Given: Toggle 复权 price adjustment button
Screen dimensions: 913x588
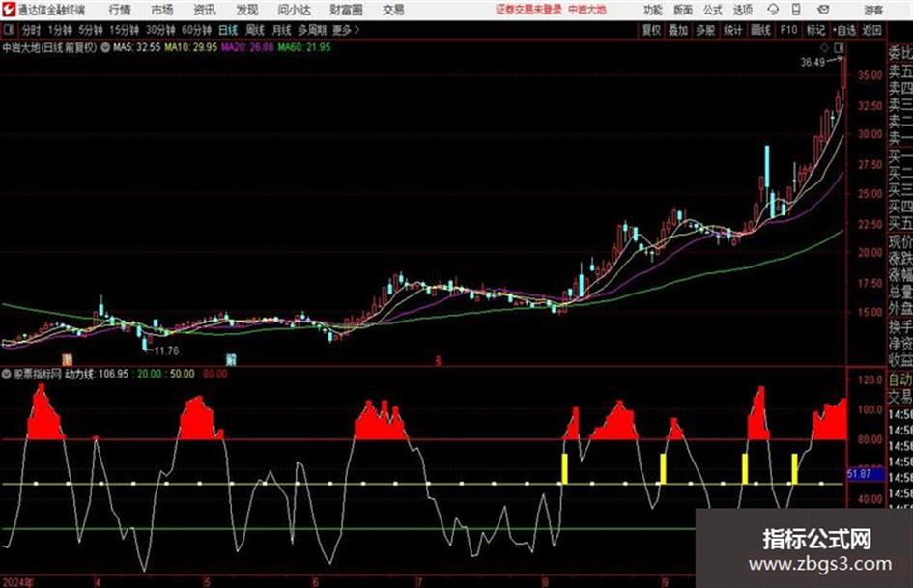Looking at the screenshot, I should 651,30.
